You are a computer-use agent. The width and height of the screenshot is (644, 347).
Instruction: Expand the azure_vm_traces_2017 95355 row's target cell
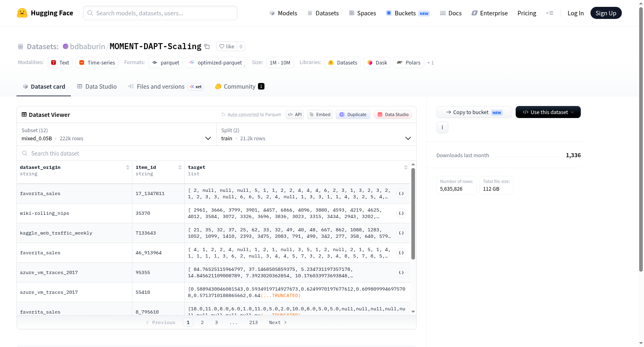click(401, 272)
